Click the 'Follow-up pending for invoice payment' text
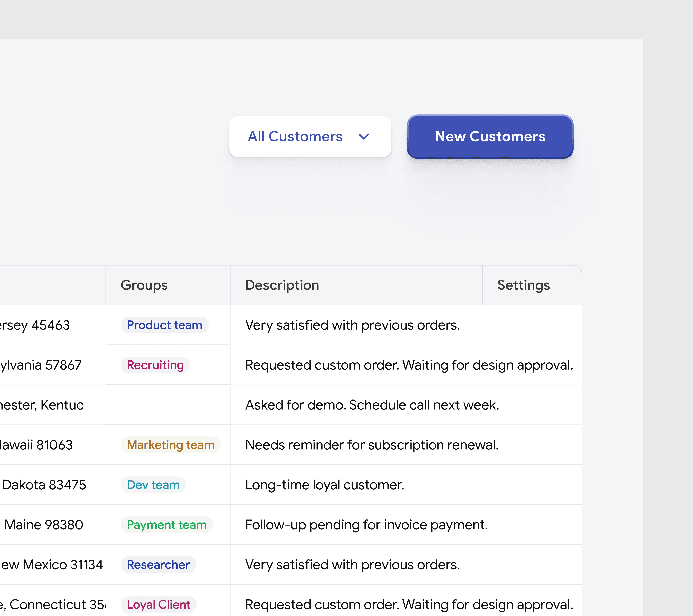Image resolution: width=693 pixels, height=616 pixels. [x=366, y=525]
